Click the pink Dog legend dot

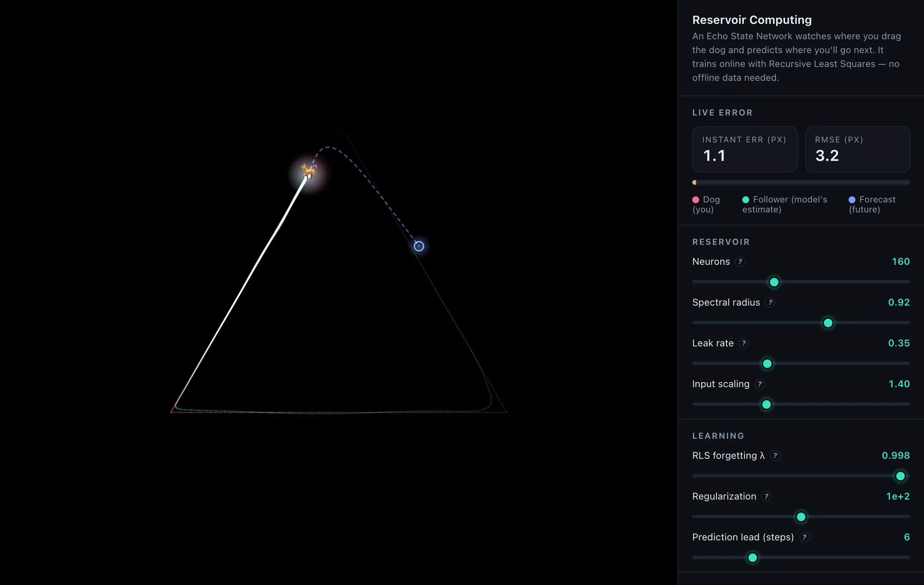[x=696, y=200]
